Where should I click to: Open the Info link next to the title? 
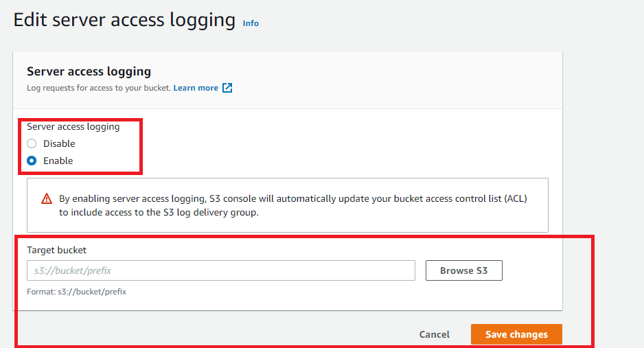pyautogui.click(x=251, y=23)
